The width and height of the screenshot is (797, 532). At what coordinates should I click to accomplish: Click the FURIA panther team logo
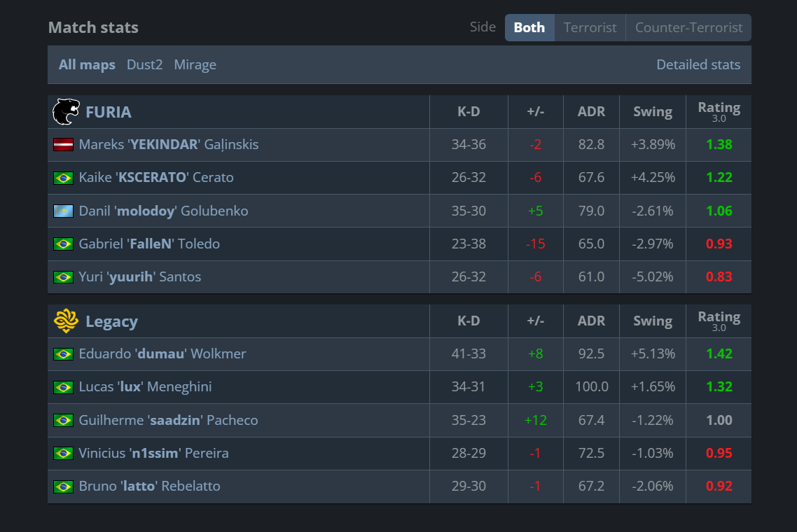[x=67, y=111]
